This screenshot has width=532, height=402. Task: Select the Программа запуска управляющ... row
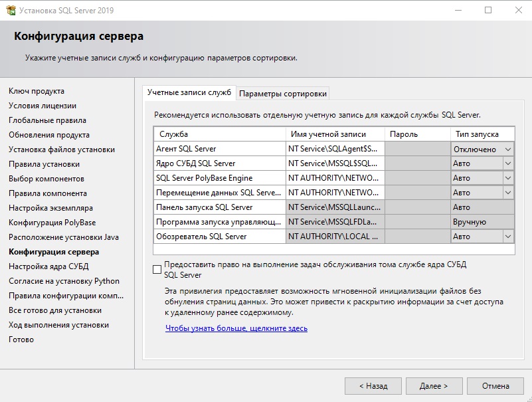[x=220, y=222]
